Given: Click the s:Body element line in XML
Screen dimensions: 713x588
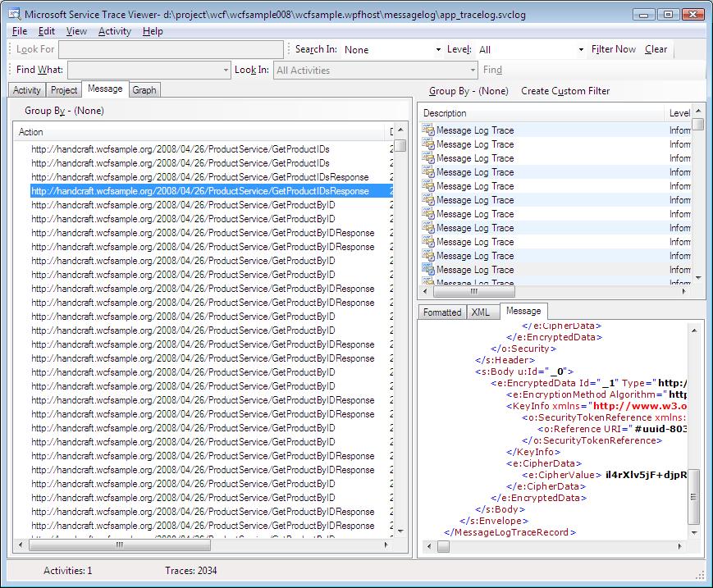Looking at the screenshot, I should coord(524,371).
